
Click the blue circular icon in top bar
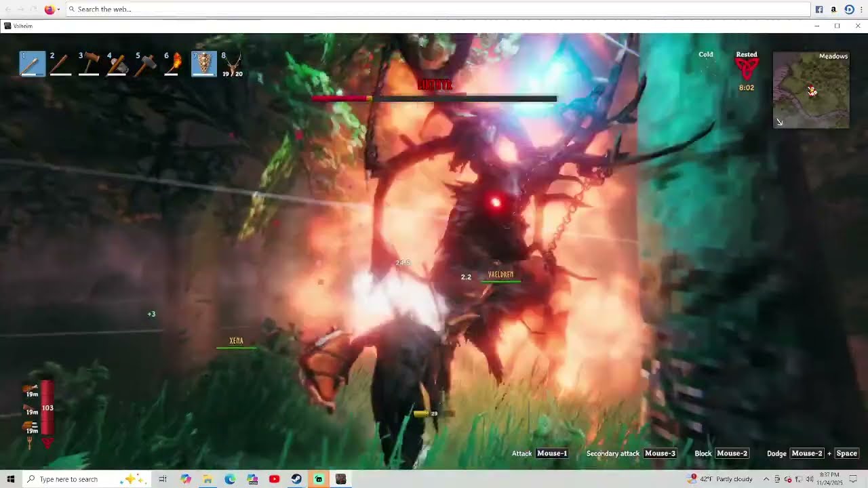[x=849, y=9]
